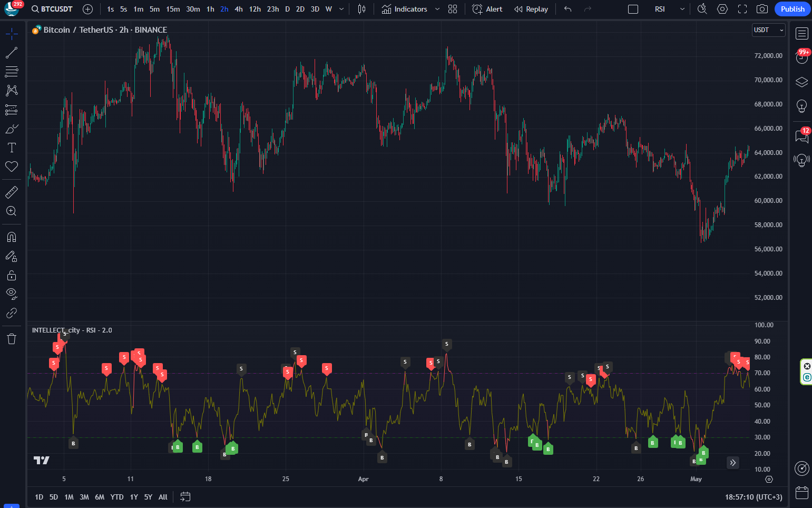Image resolution: width=812 pixels, height=508 pixels.
Task: Choose the text annotation tool
Action: 12,148
